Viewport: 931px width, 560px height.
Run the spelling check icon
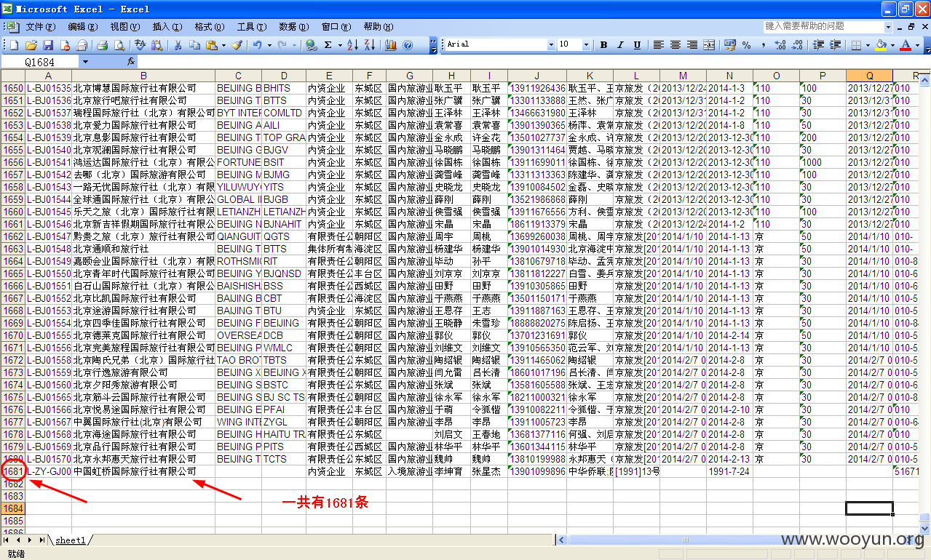tap(140, 45)
